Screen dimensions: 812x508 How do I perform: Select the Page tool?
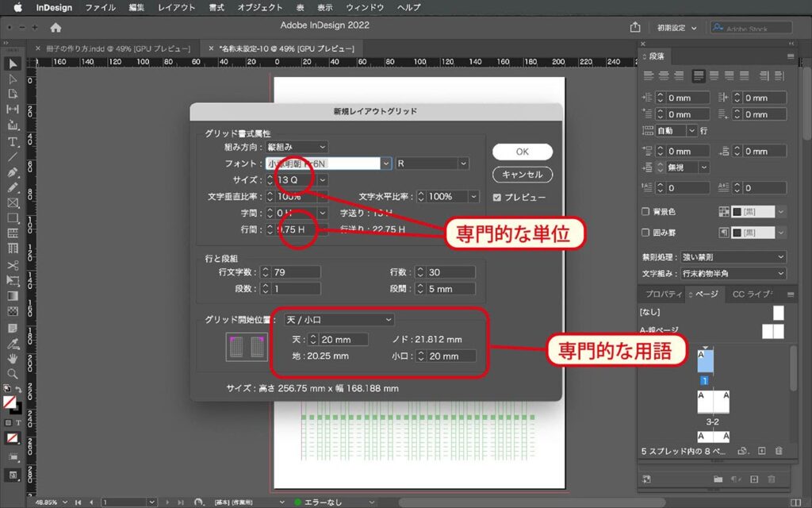click(13, 94)
